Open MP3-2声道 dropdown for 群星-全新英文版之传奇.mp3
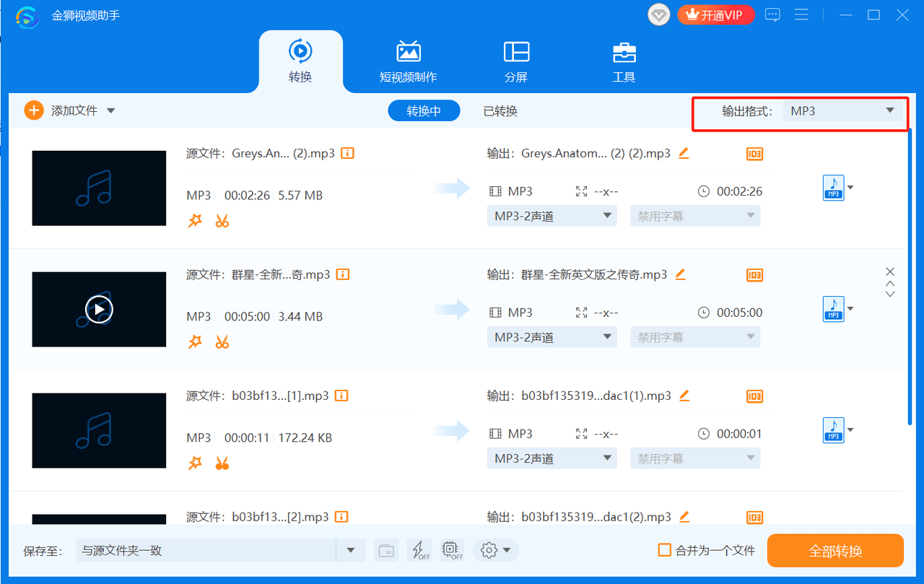The height and width of the screenshot is (584, 924). coord(552,337)
